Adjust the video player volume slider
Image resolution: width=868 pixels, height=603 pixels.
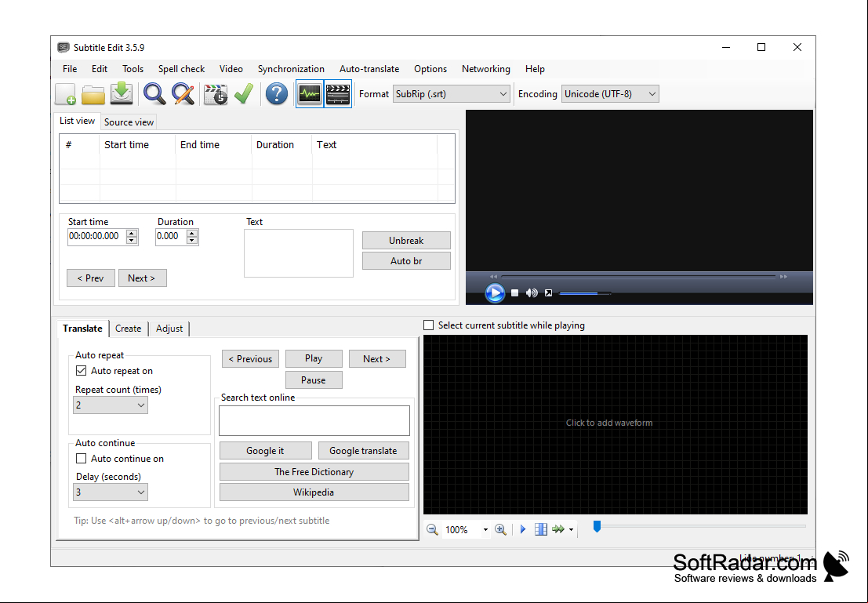point(585,293)
